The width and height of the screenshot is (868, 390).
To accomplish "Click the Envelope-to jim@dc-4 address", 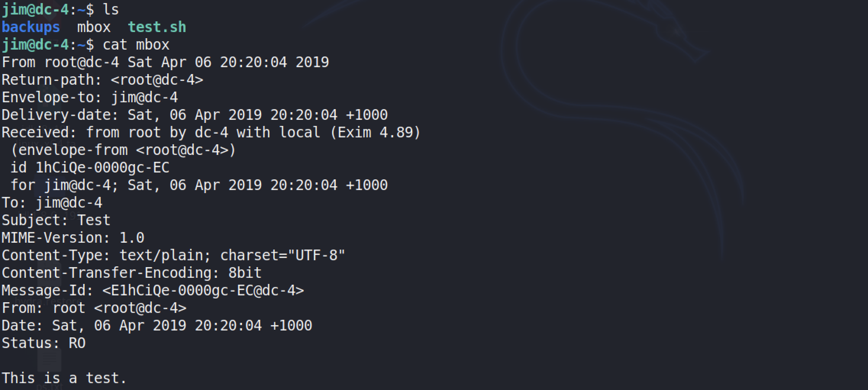I will click(144, 97).
